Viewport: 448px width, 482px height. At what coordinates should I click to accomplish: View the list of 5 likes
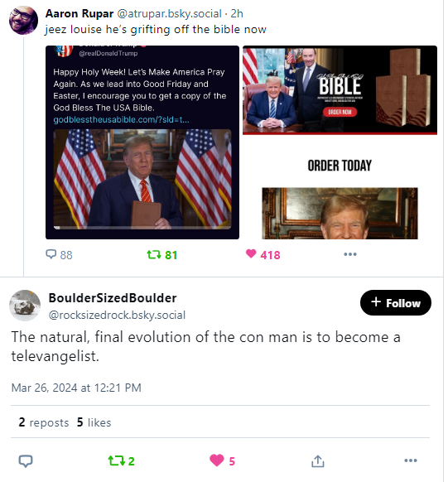[x=94, y=422]
